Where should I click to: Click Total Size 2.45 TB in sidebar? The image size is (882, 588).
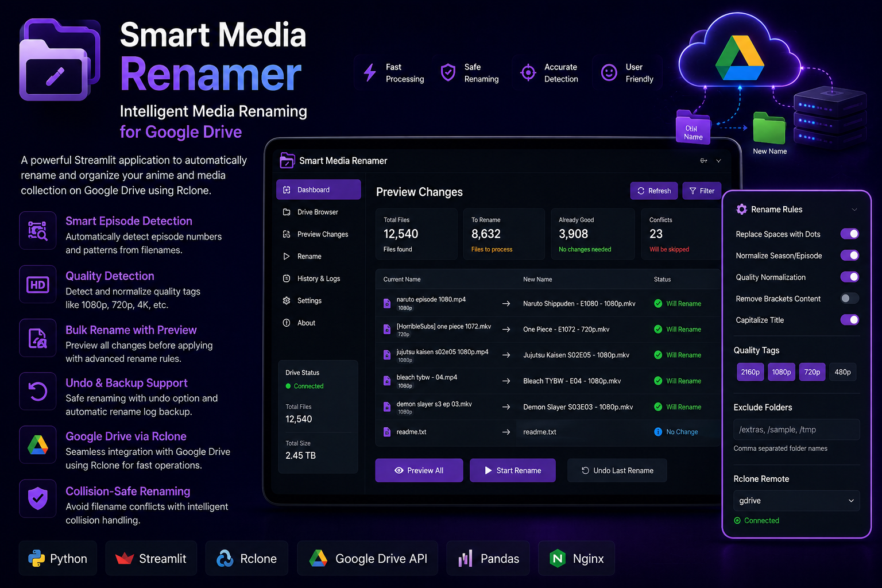pos(301,450)
